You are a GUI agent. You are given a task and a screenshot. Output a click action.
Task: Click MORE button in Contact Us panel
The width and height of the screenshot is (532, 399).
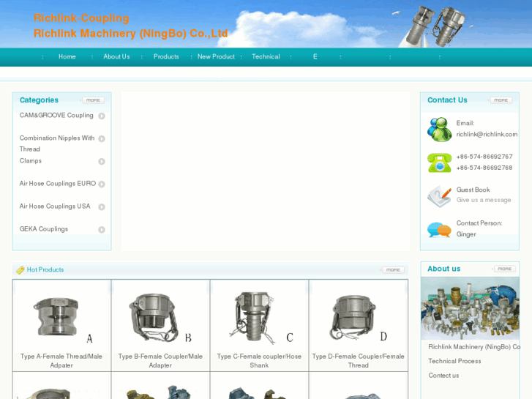501,100
